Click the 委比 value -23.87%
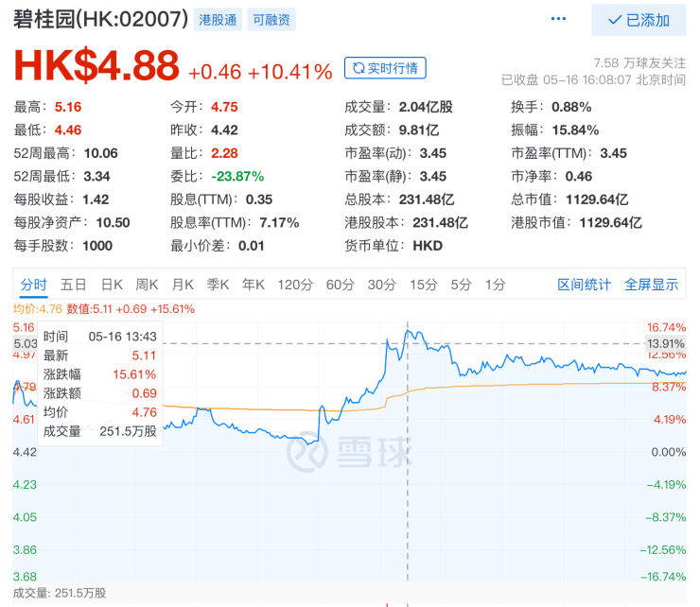Screen dimensions: 700x607 237,176
